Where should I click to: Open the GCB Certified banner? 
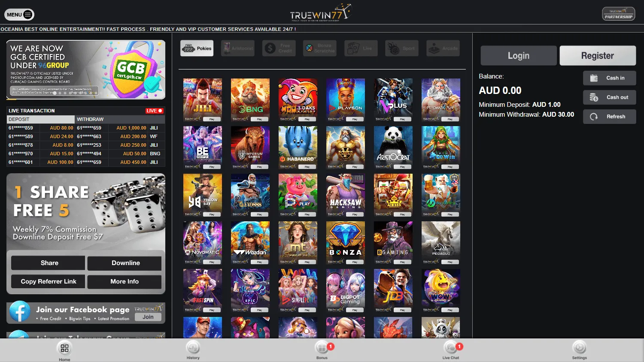pyautogui.click(x=86, y=70)
